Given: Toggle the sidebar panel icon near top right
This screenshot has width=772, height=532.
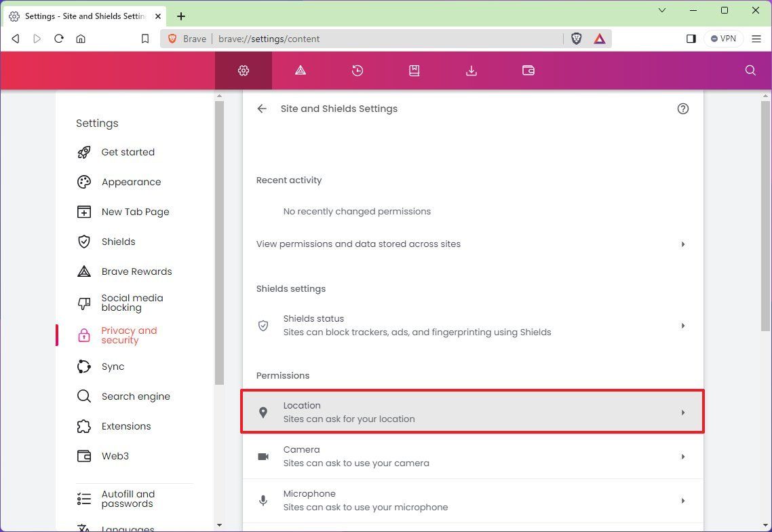Looking at the screenshot, I should point(691,39).
